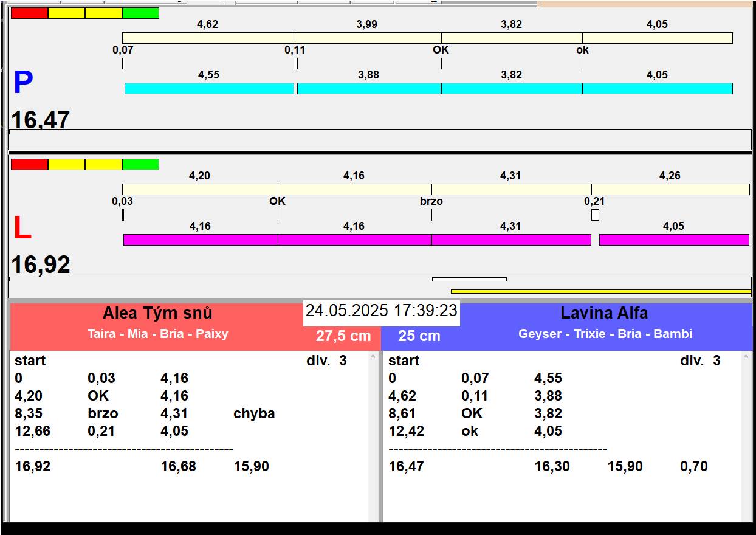Select the cream bar labeled 4,62
The width and height of the screenshot is (756, 535).
[x=208, y=38]
